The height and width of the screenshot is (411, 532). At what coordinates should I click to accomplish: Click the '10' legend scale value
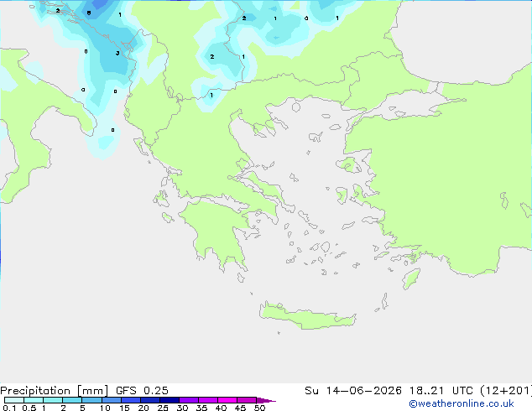point(105,408)
